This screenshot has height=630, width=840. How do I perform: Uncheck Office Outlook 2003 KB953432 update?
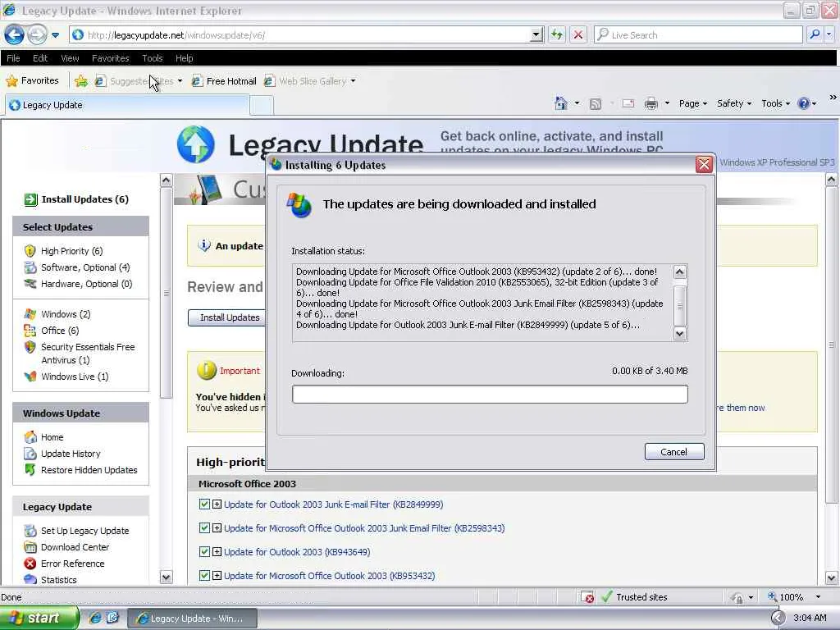[204, 575]
